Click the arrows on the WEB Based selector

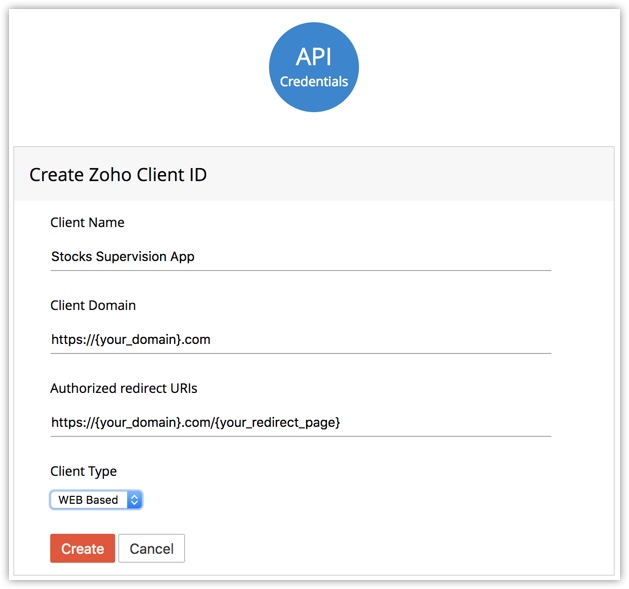pos(135,500)
